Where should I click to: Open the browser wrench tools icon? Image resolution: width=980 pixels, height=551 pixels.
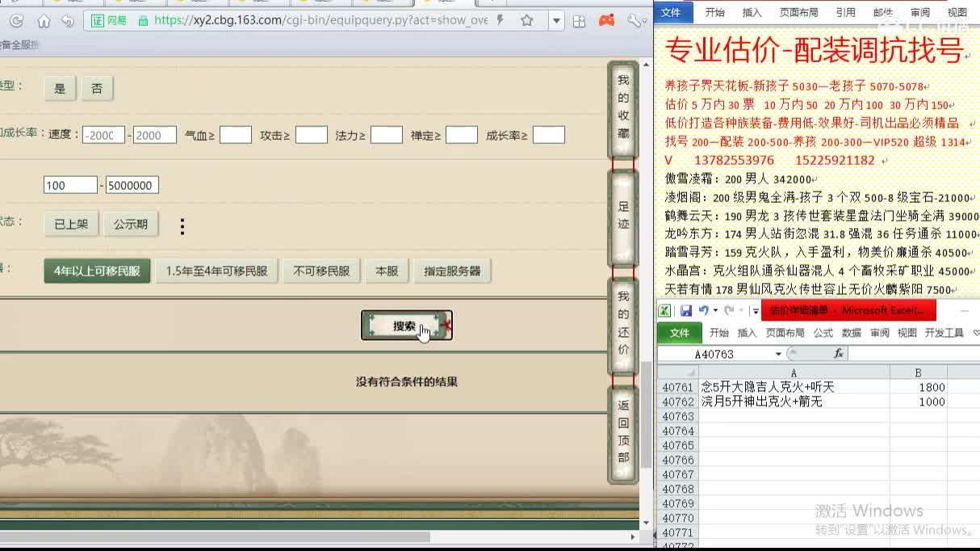point(635,21)
